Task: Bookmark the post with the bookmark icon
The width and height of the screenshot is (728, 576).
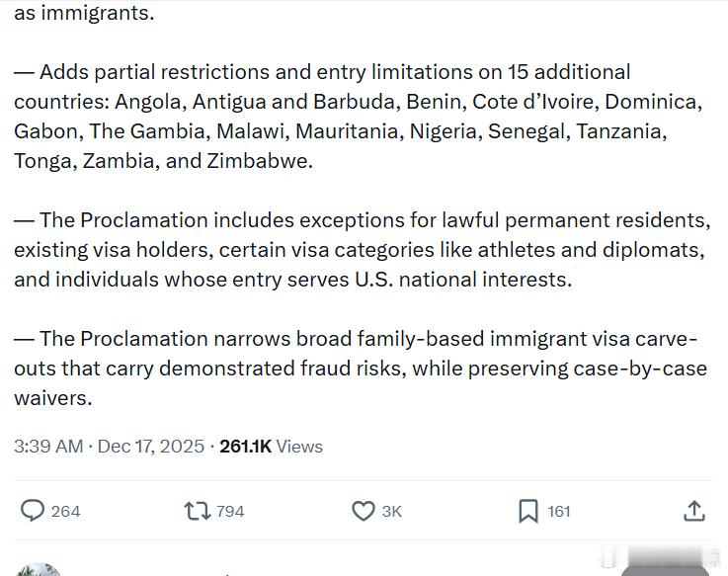Action: pyautogui.click(x=528, y=511)
